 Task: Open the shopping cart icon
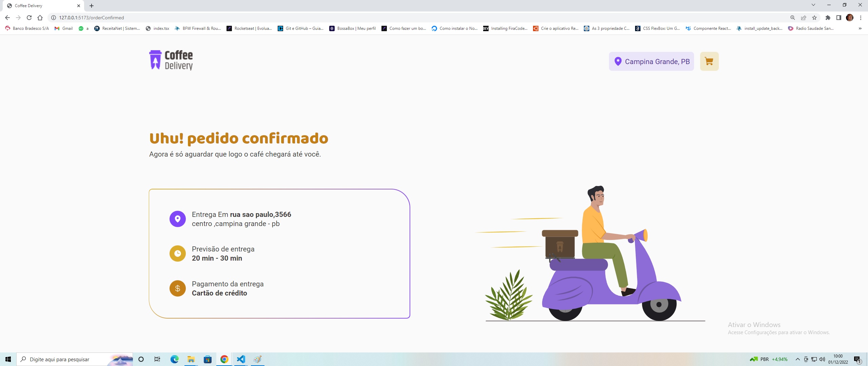pos(709,61)
